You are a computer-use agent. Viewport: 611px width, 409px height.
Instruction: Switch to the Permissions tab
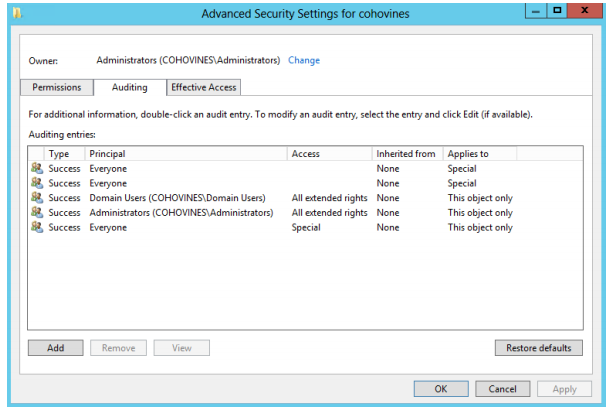tap(57, 87)
